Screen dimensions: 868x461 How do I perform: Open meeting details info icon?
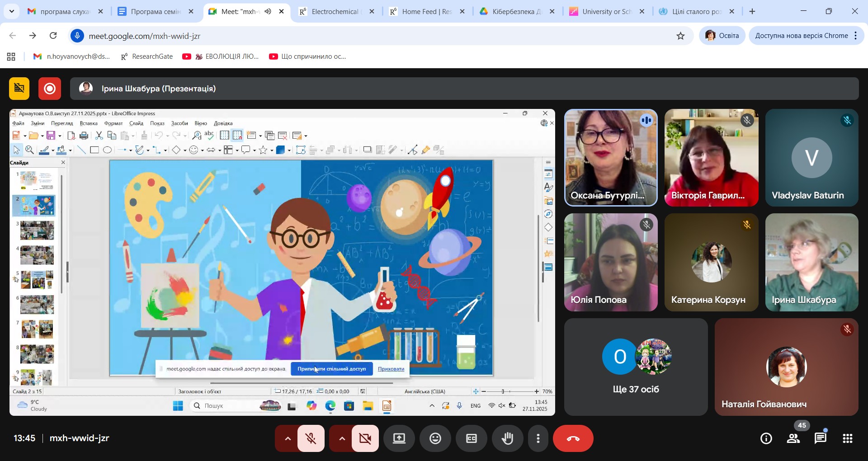click(x=766, y=438)
